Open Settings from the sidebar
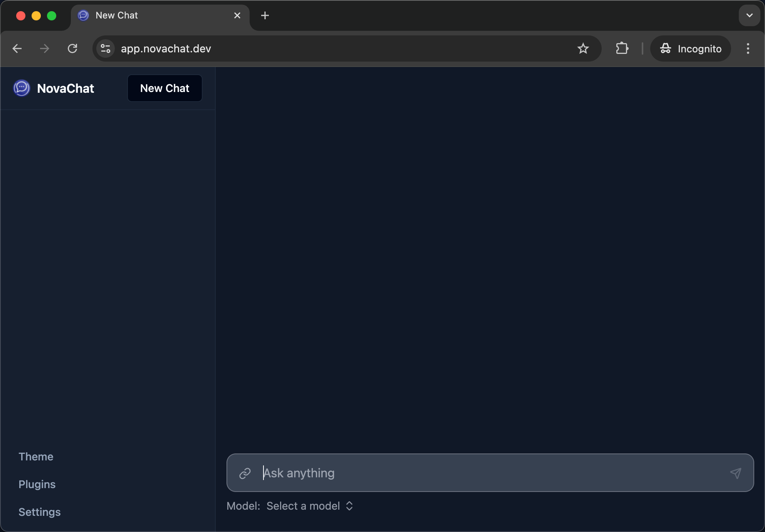Viewport: 765px width, 532px height. (40, 512)
